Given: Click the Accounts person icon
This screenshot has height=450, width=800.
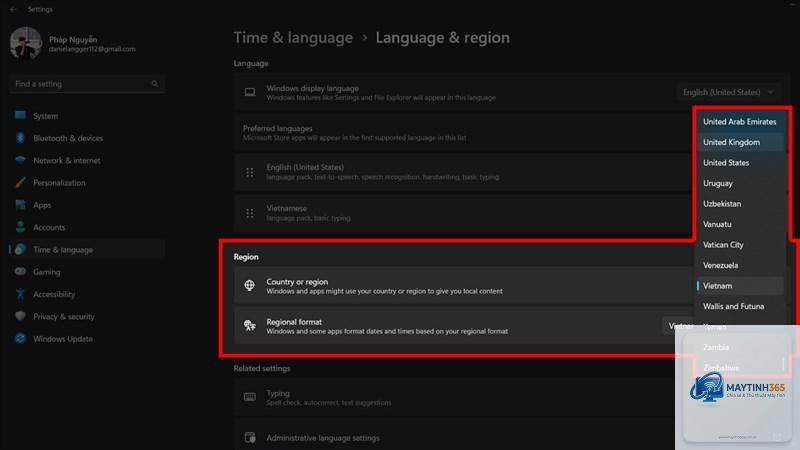Looking at the screenshot, I should click(20, 227).
